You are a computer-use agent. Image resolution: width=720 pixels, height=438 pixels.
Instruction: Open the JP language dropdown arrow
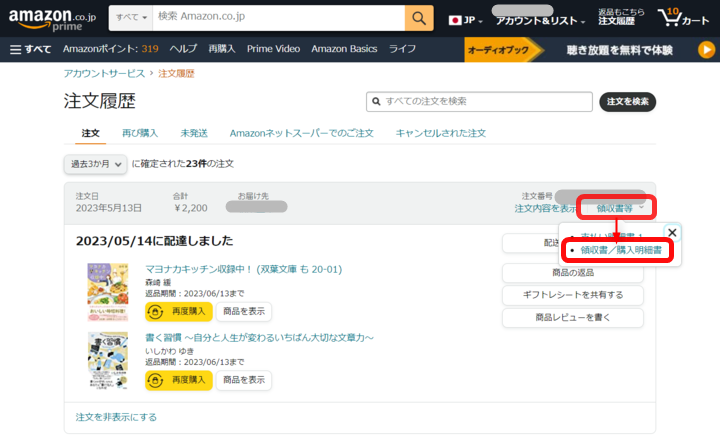click(x=480, y=22)
